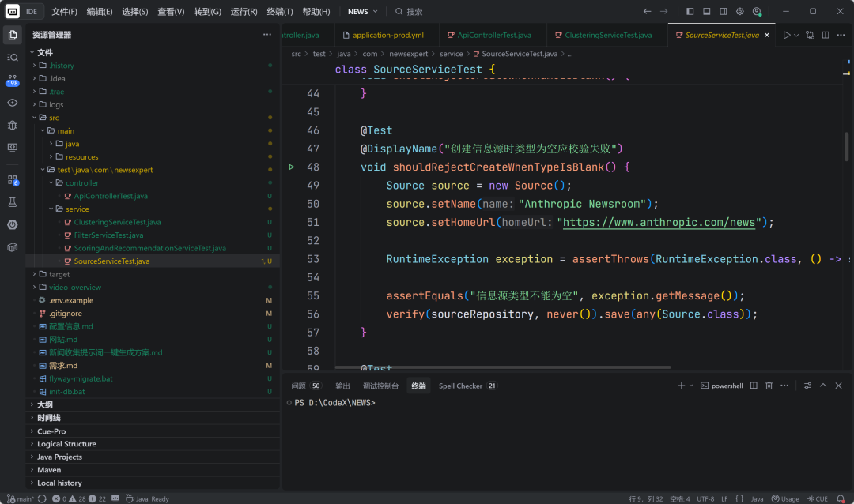
Task: Switch to Spell Checker panel tab
Action: coord(468,386)
